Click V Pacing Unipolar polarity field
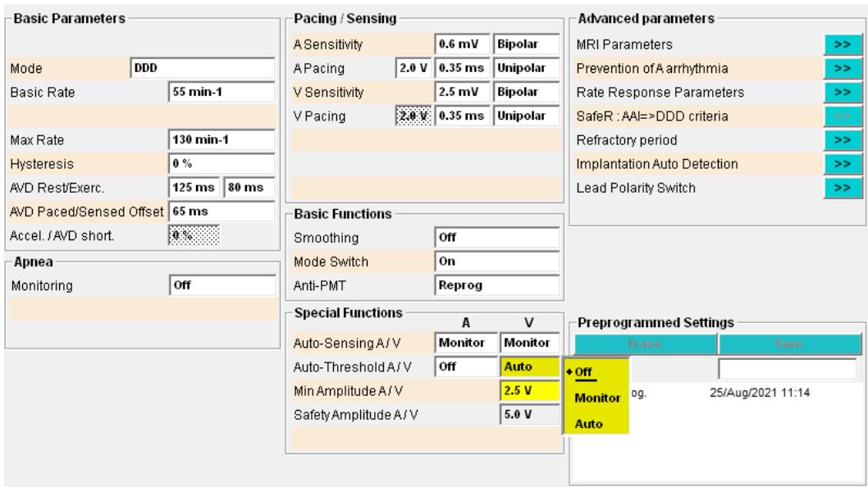868x487 pixels. tap(526, 116)
